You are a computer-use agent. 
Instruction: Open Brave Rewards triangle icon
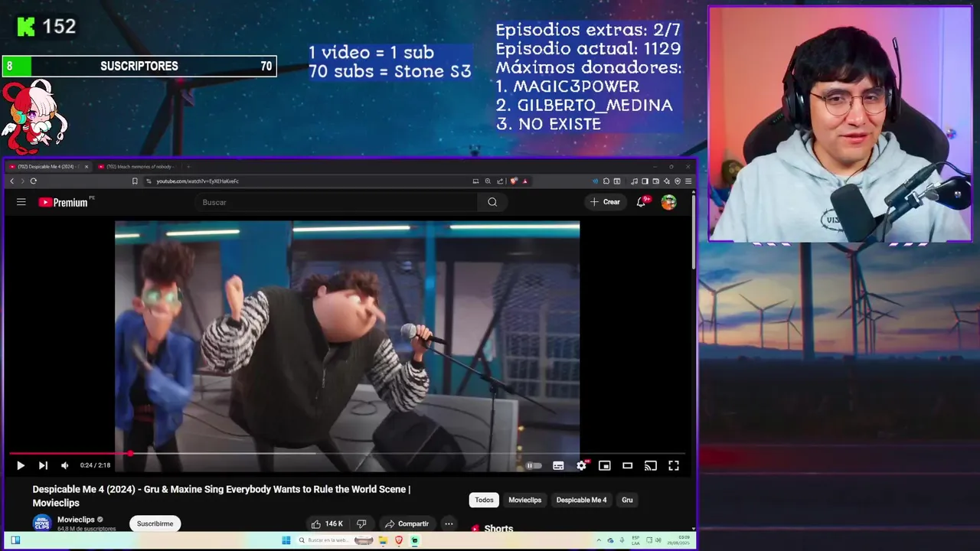click(524, 181)
